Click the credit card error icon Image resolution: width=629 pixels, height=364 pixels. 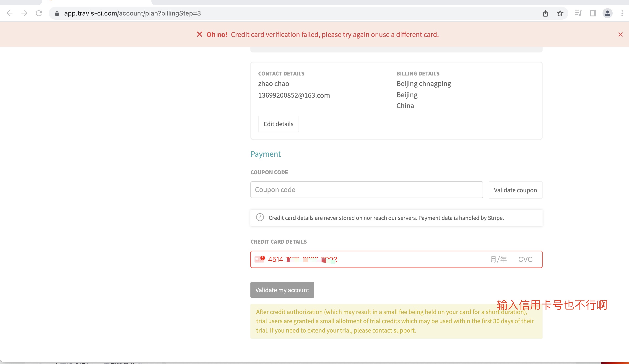pos(260,259)
